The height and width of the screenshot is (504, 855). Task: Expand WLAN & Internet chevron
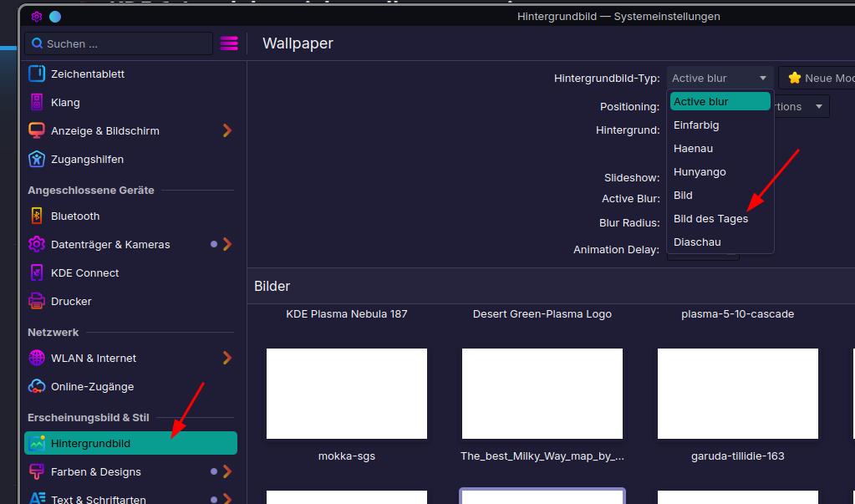(x=227, y=358)
